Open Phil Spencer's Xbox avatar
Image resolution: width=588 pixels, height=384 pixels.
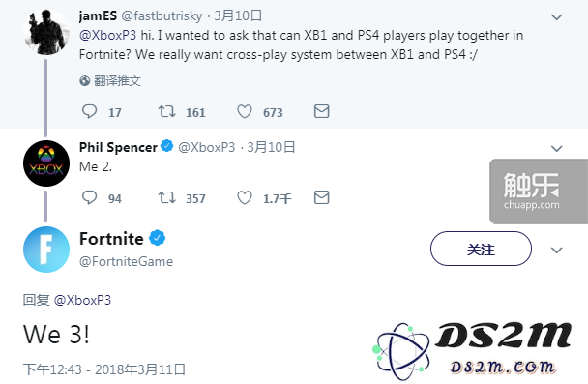point(46,163)
